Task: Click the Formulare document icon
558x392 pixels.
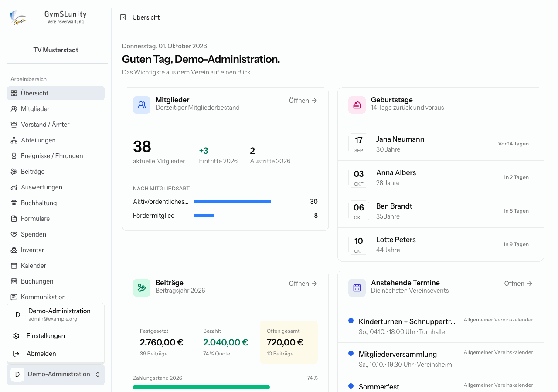Action: (x=14, y=219)
